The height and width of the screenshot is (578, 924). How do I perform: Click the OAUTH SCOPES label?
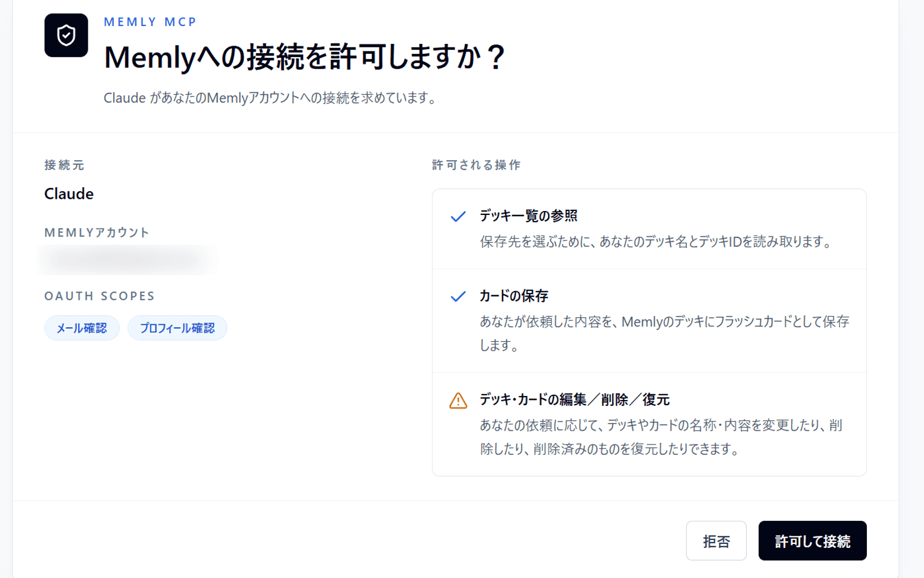100,296
